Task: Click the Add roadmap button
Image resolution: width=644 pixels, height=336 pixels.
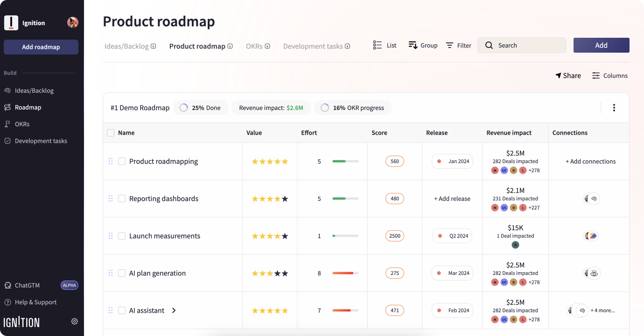Action: [41, 47]
